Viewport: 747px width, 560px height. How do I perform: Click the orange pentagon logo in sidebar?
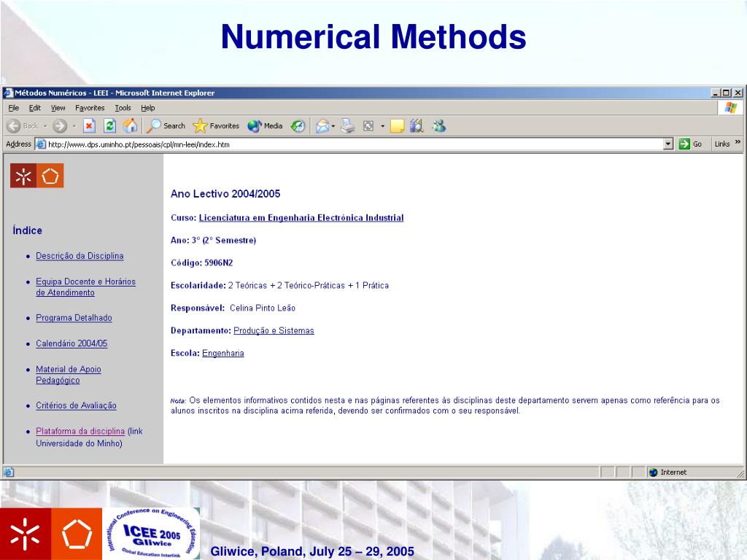tap(50, 176)
